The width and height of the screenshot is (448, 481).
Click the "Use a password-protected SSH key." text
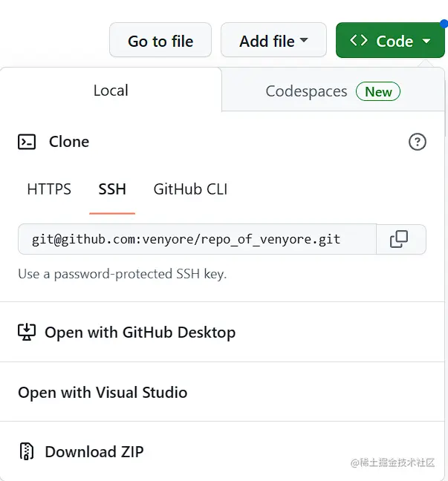pyautogui.click(x=122, y=274)
